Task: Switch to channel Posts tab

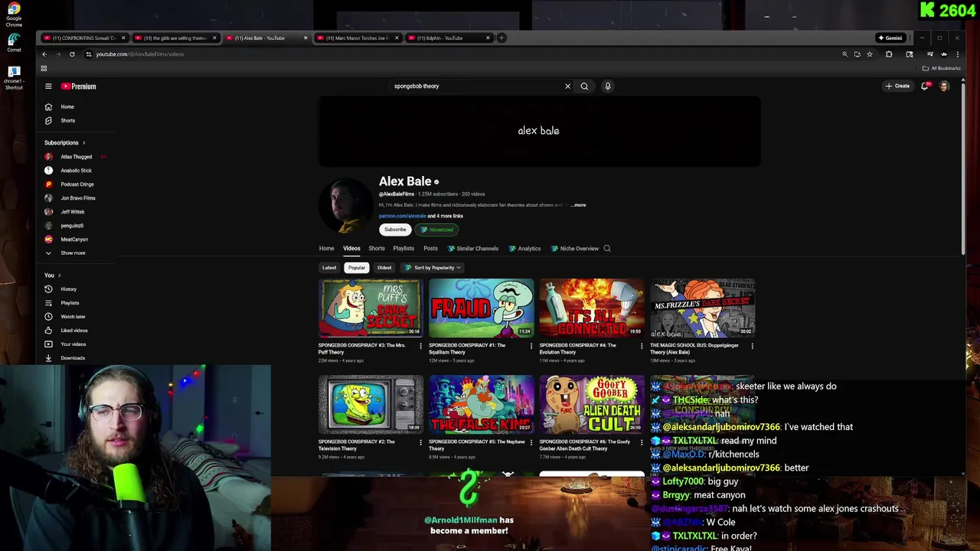Action: tap(431, 249)
